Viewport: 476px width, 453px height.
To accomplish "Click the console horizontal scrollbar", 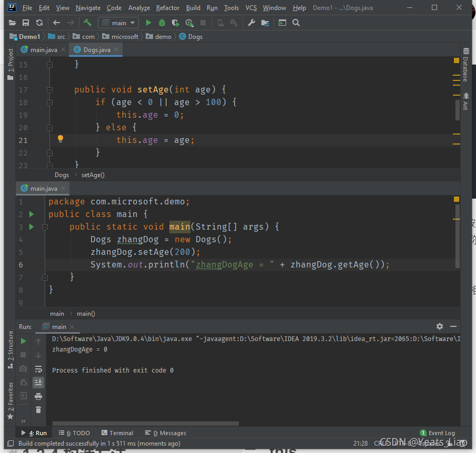I will coord(145,423).
